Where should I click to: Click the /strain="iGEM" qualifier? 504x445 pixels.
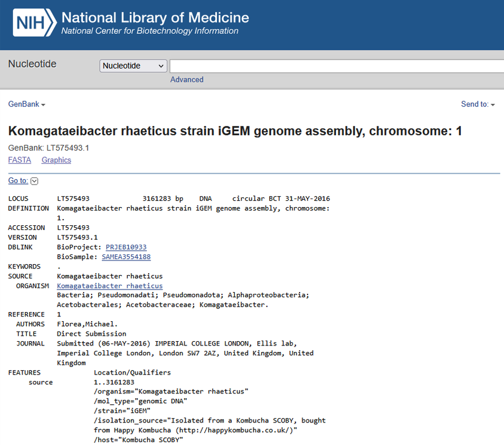click(122, 411)
